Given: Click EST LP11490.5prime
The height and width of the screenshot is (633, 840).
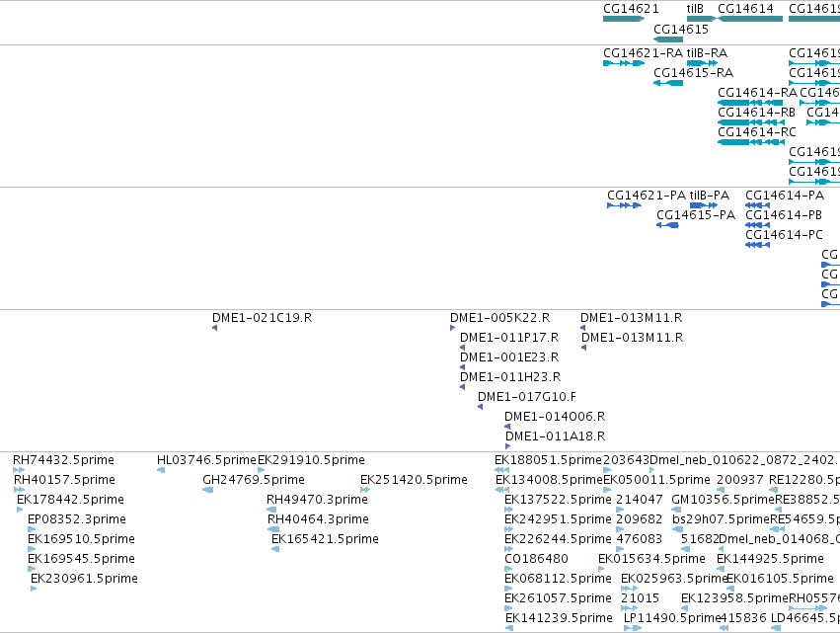Looking at the screenshot, I should (x=632, y=628).
